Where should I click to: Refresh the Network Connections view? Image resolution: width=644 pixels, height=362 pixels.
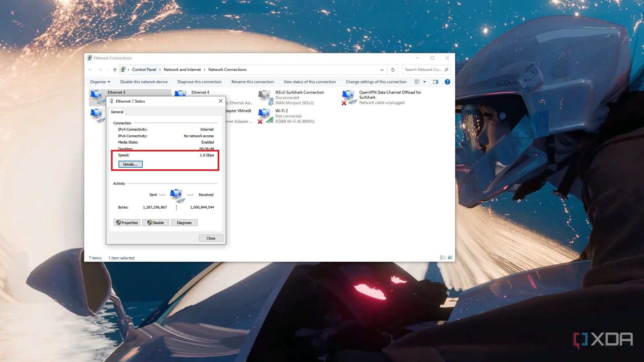(393, 70)
